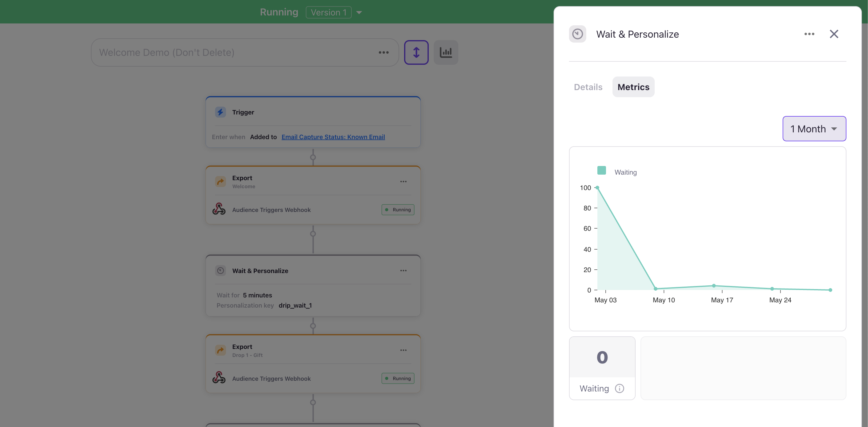This screenshot has height=427, width=868.
Task: Switch to the Details tab
Action: tap(588, 87)
